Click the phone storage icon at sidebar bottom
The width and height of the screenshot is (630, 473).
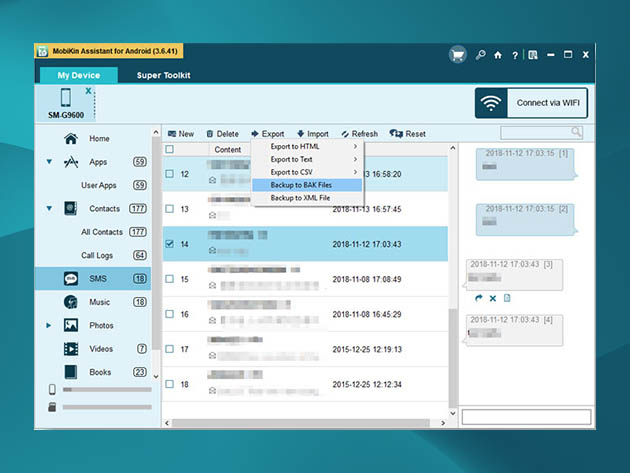[x=52, y=389]
